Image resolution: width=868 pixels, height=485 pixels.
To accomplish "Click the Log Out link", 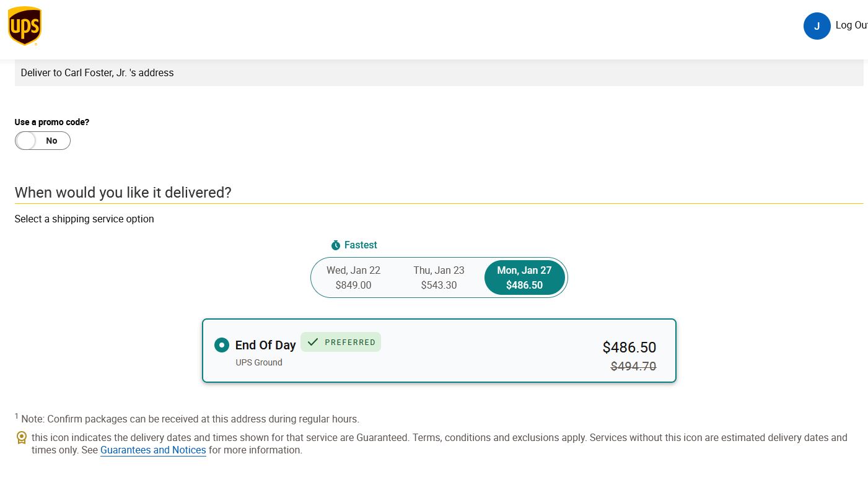I will tap(851, 25).
